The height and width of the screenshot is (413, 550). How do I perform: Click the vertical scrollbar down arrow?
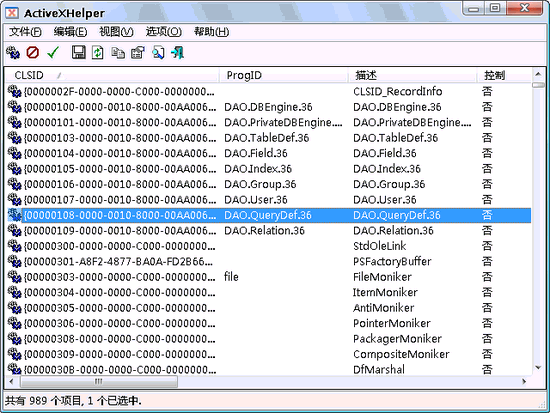tap(538, 368)
